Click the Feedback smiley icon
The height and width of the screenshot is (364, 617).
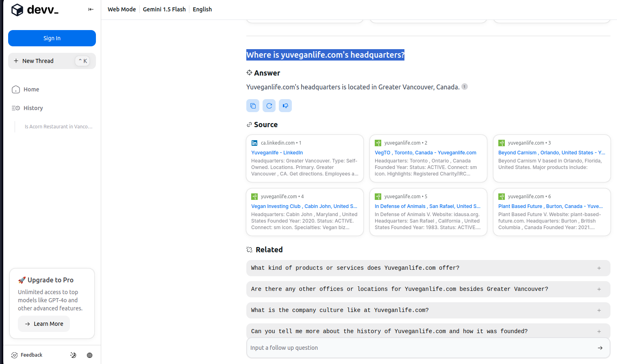point(14,355)
